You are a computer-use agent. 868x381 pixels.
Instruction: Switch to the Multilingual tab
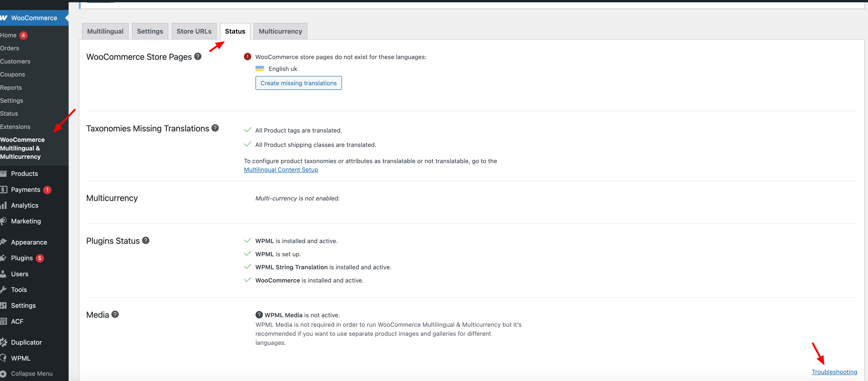(105, 31)
